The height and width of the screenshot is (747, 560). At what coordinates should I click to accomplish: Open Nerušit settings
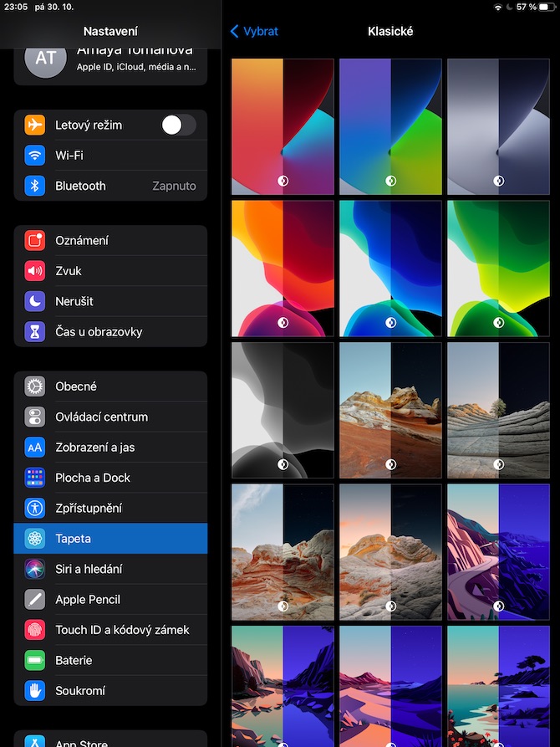click(x=110, y=301)
